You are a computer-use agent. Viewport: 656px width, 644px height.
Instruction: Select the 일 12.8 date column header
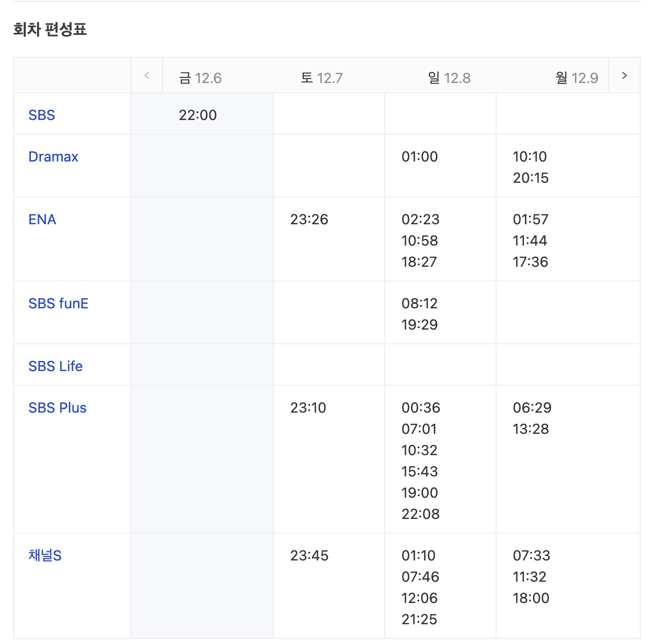[x=448, y=77]
